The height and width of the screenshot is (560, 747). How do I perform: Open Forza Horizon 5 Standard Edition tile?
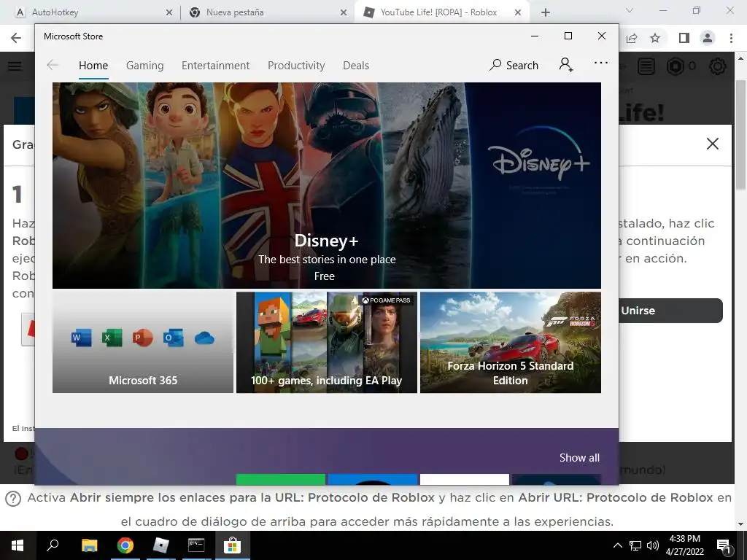point(510,343)
